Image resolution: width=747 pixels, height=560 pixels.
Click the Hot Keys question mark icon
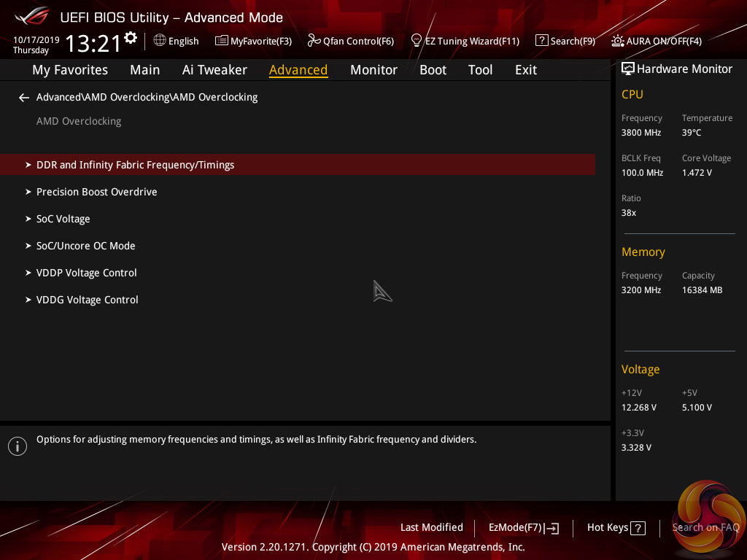coord(638,528)
